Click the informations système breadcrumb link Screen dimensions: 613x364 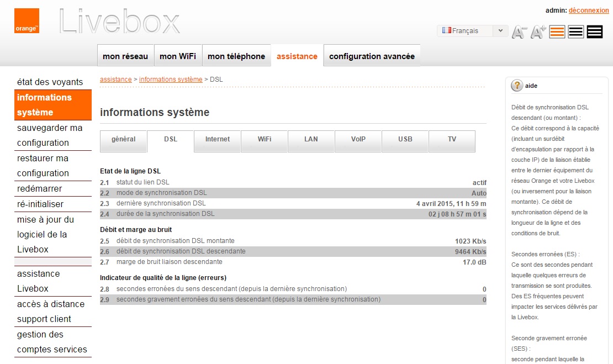point(171,80)
